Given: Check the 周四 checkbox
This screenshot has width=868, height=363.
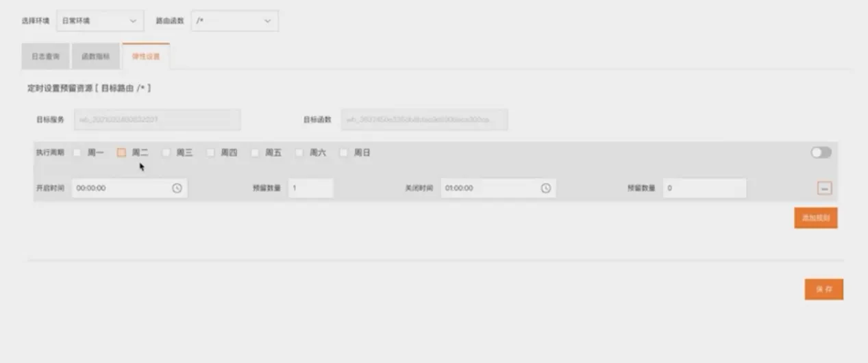Looking at the screenshot, I should [210, 153].
